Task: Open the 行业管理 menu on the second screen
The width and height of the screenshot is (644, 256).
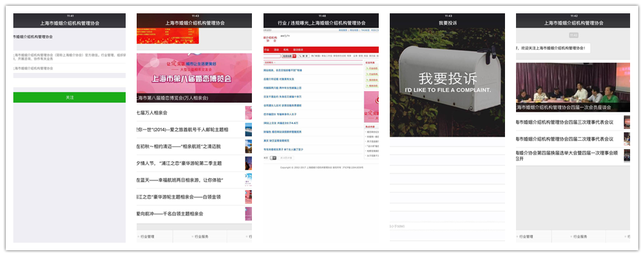Action: (x=155, y=237)
